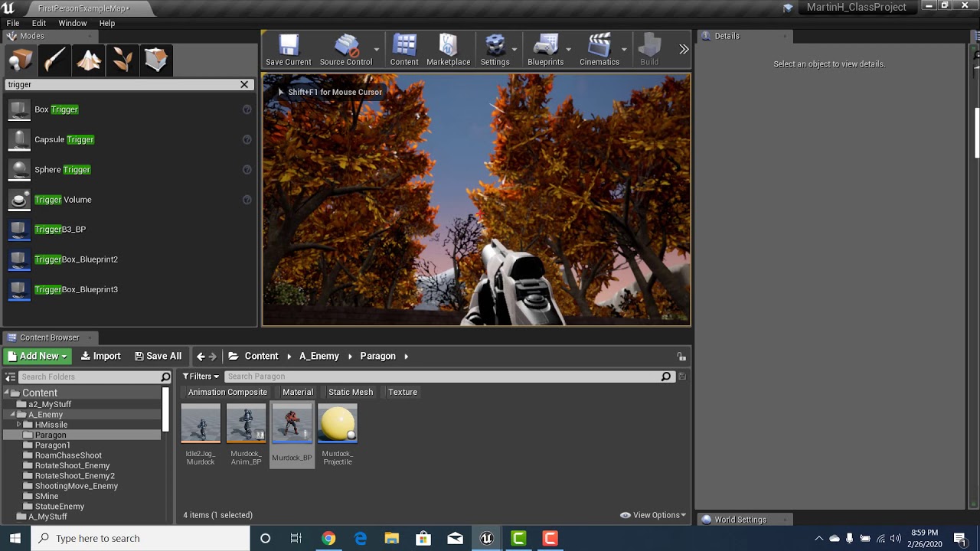Select TriggerBox_Blueprint3 in the Modes list
This screenshot has width=980, height=551.
pos(129,289)
